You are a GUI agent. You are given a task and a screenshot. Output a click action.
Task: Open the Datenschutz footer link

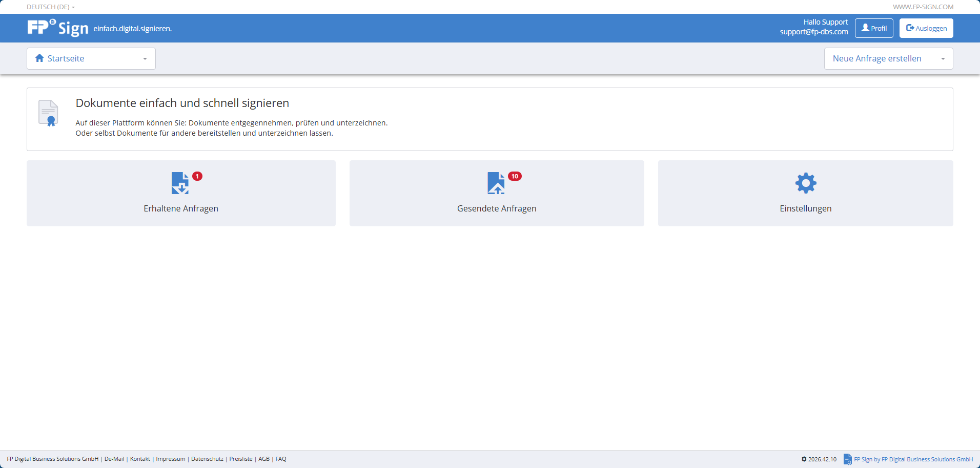(207, 459)
